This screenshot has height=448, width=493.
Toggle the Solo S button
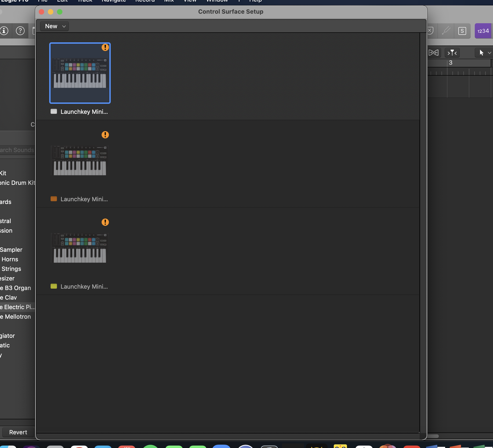[x=462, y=31]
